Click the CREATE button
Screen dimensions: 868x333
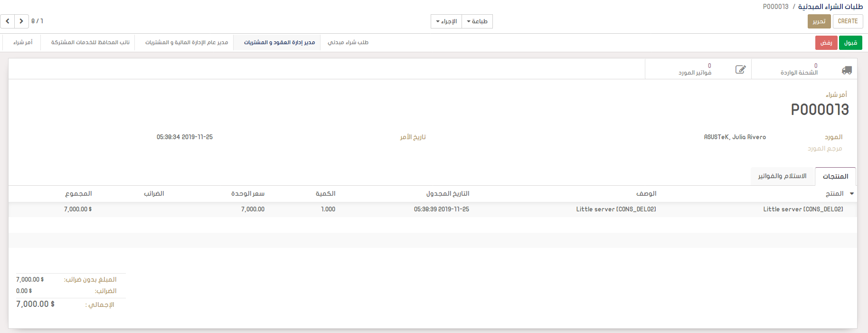848,21
